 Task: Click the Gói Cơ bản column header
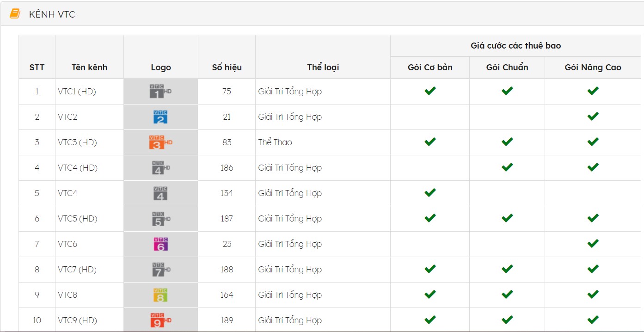(x=430, y=68)
